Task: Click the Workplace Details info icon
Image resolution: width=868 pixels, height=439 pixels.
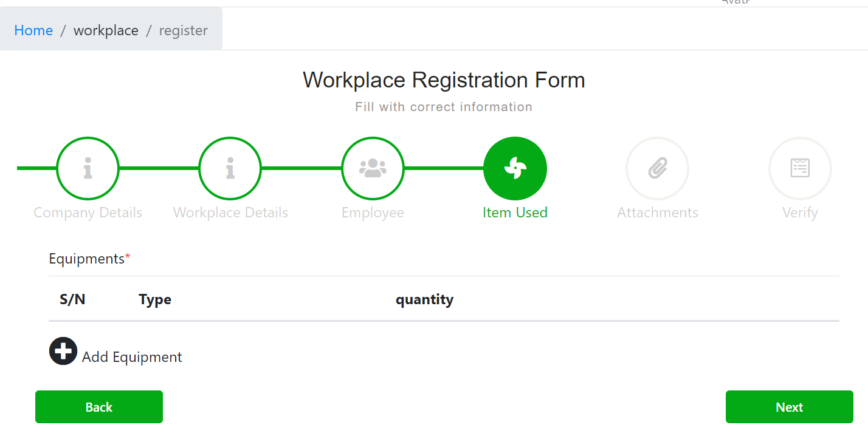Action: 230,168
